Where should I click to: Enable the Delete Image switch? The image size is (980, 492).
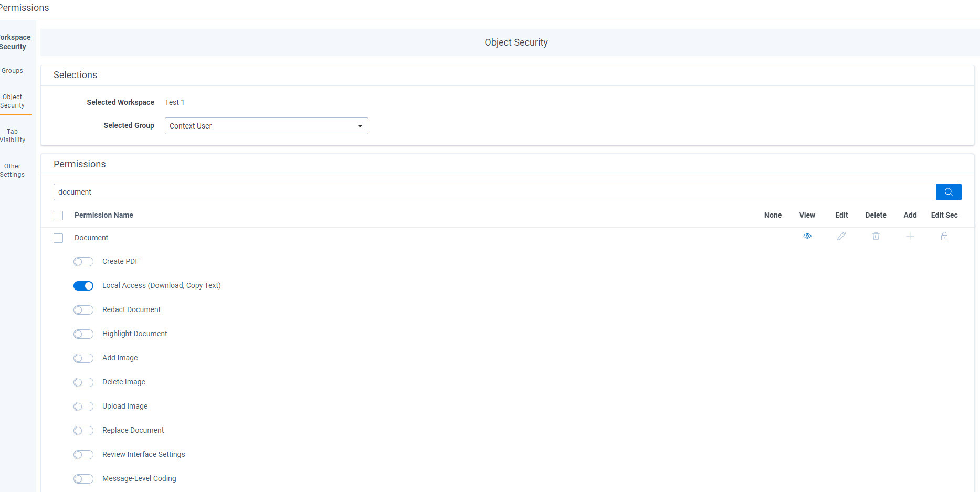coord(83,382)
